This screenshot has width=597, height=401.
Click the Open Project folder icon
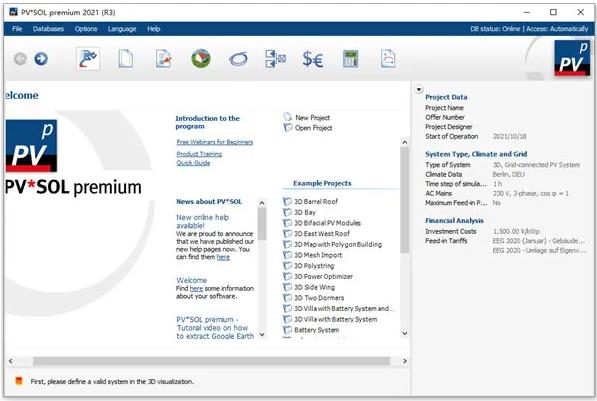click(x=287, y=128)
